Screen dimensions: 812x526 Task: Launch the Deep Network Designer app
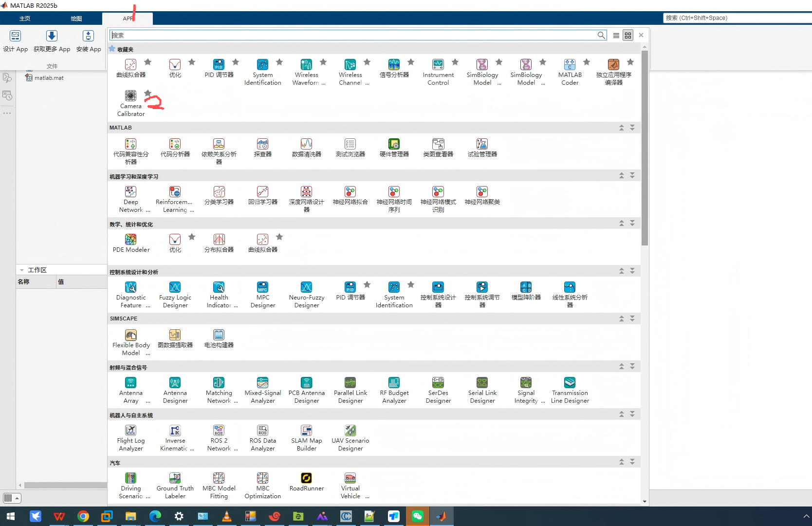tap(131, 199)
